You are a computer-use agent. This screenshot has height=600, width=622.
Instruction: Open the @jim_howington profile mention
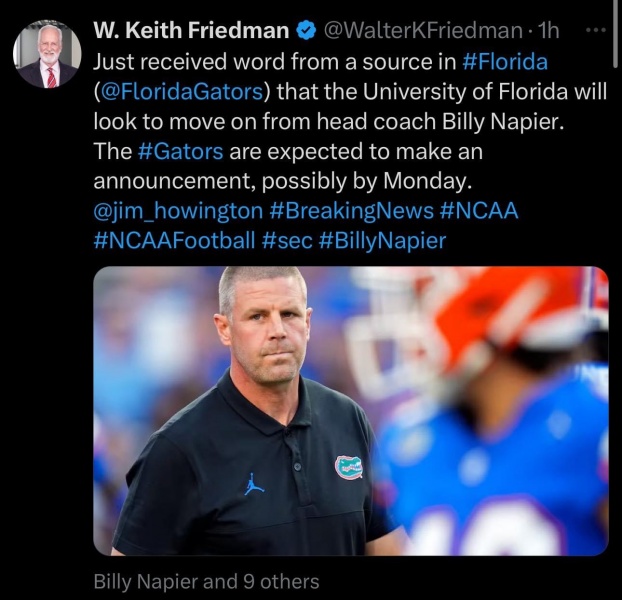[x=177, y=214]
